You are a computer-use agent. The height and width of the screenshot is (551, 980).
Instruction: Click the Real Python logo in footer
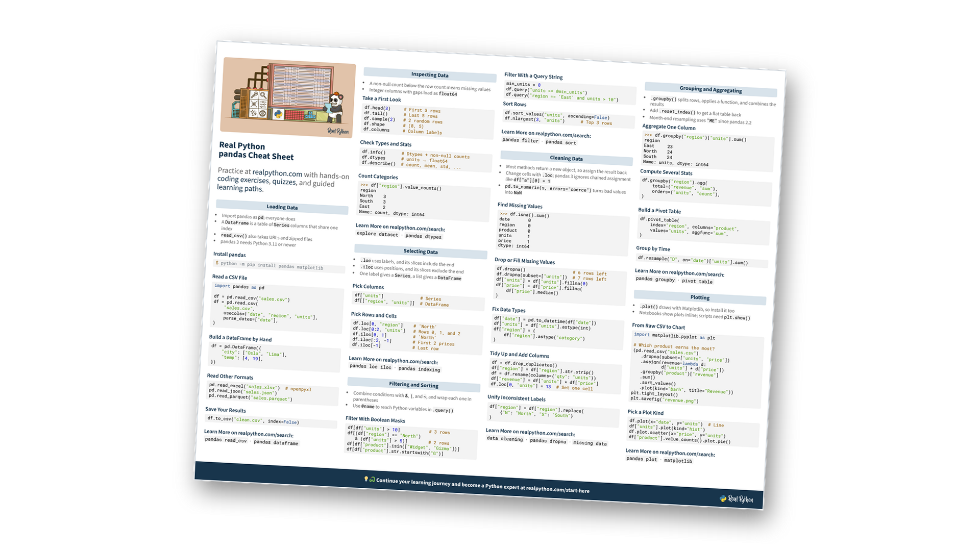tap(736, 499)
